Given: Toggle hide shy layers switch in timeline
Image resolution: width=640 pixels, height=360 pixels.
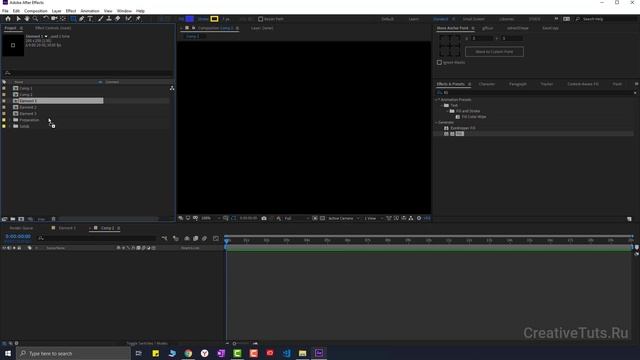Looking at the screenshot, I should pos(187,238).
